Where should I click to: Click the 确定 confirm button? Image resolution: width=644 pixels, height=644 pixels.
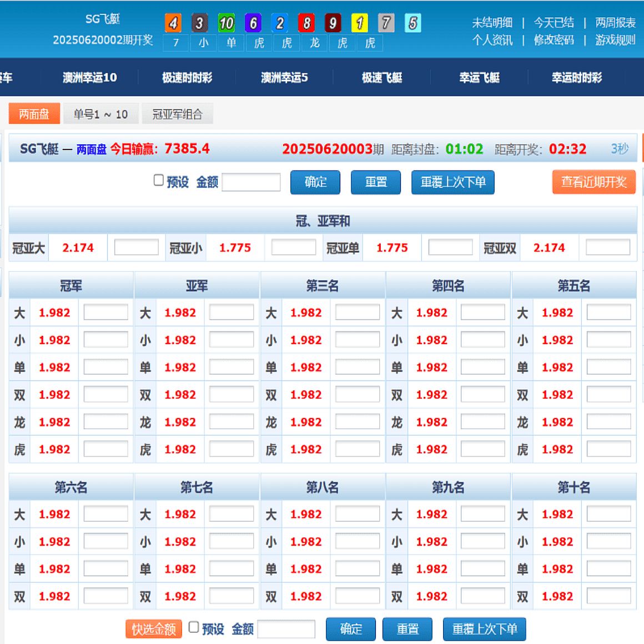coord(315,182)
